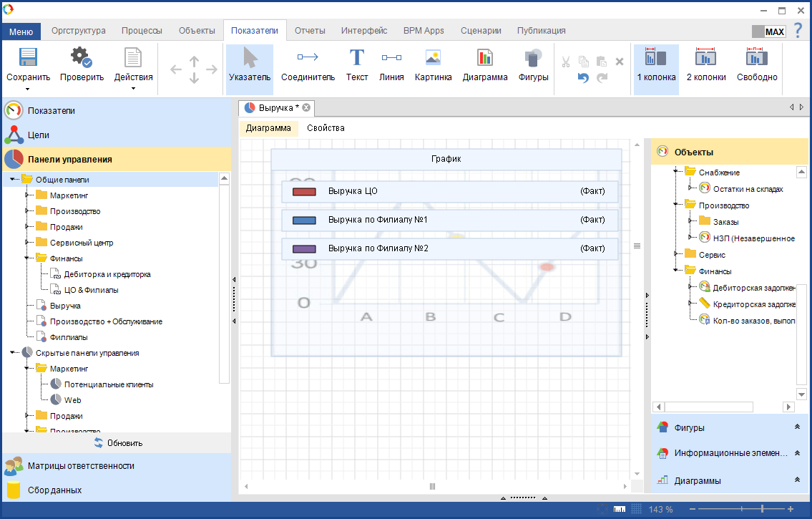Switch to the Свойства tab
Viewport: 812px width, 519px height.
[326, 128]
